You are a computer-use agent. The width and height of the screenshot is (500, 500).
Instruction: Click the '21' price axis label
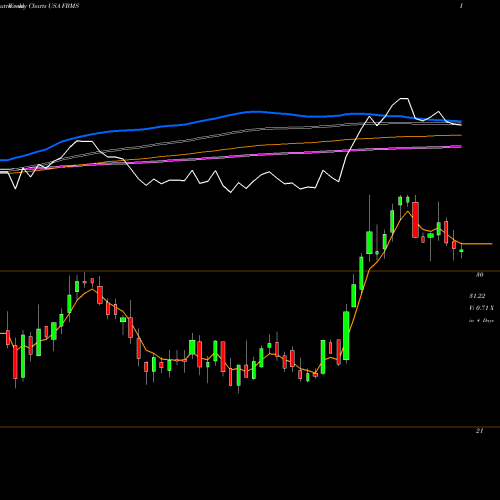[x=479, y=431]
